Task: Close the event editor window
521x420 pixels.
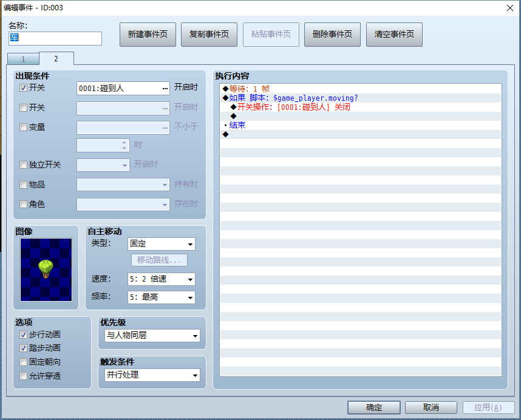Action: click(509, 8)
